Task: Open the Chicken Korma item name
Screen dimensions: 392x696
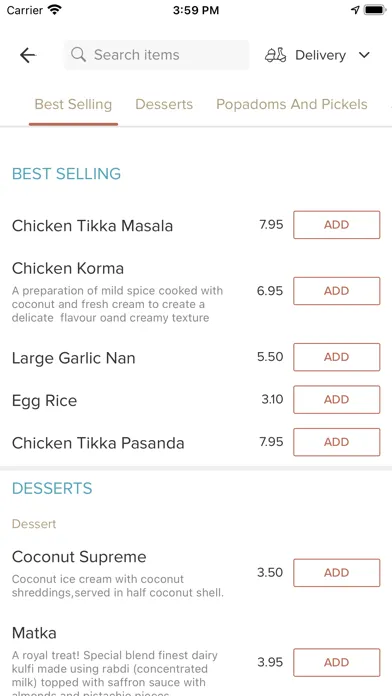Action: coord(68,268)
